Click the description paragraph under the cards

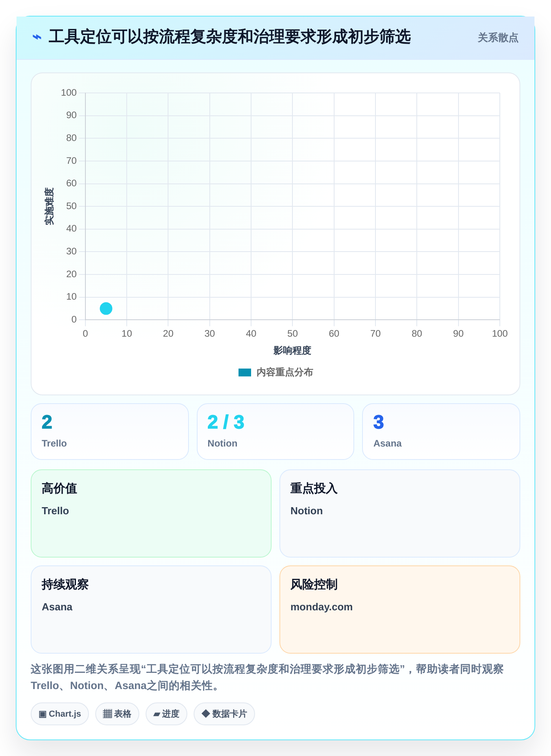tap(268, 677)
